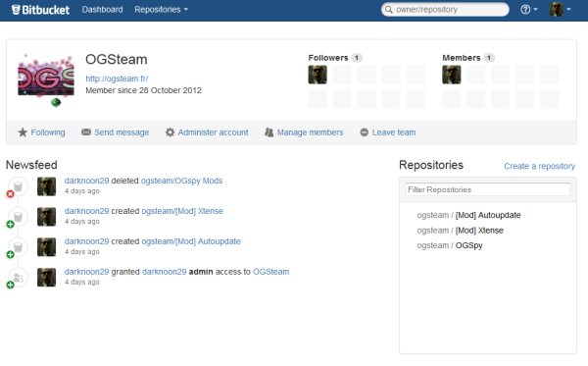Screen dimensions: 588x366
Task: Click avatar beside created Xtense entry
Action: pos(46,217)
